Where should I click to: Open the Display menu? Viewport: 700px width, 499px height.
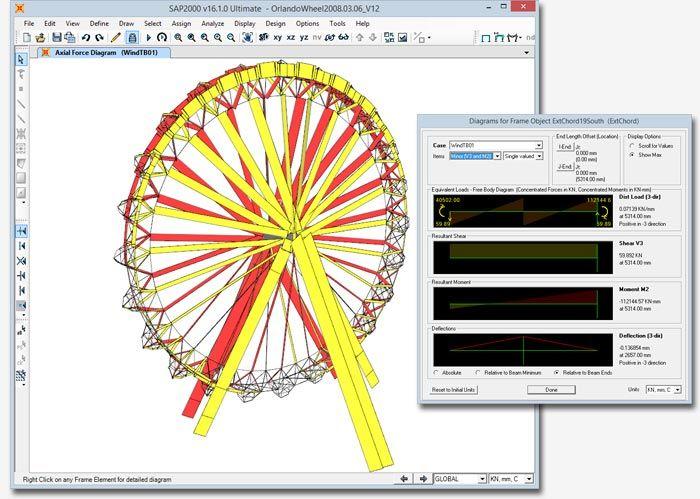click(245, 24)
